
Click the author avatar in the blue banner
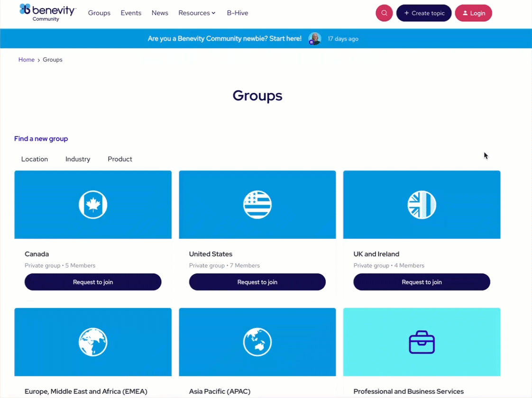[314, 39]
